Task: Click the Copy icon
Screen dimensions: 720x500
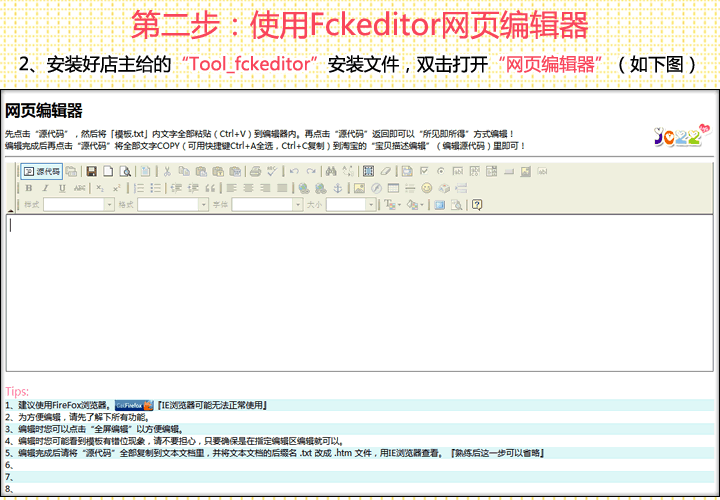Action: [x=184, y=171]
